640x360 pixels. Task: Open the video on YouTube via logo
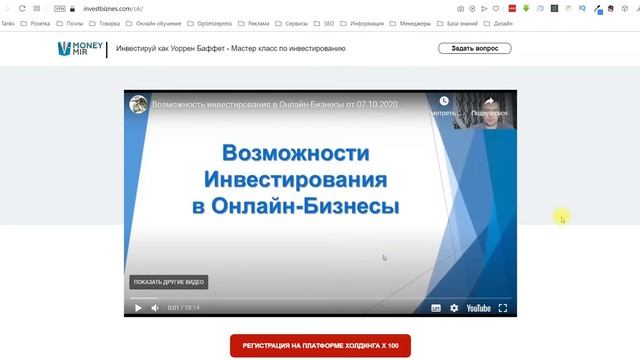pyautogui.click(x=478, y=308)
